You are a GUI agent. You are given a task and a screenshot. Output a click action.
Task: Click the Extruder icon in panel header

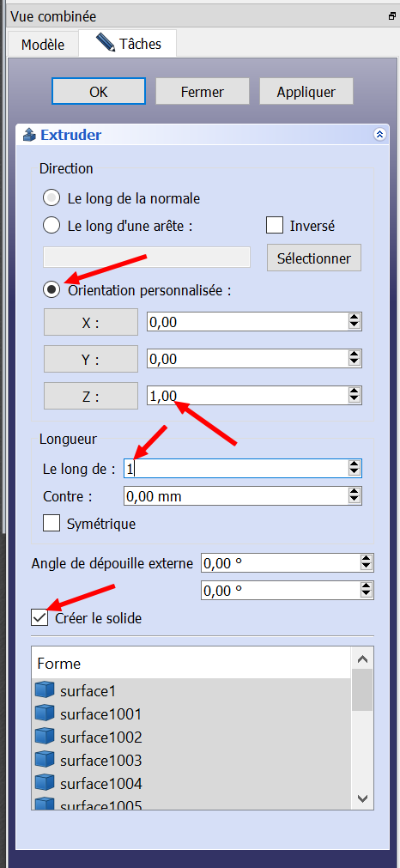29,135
